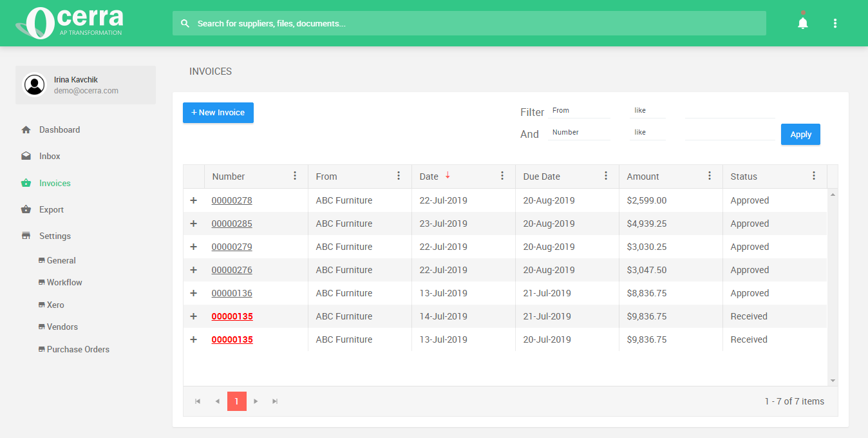Open Number column options menu

(x=295, y=176)
